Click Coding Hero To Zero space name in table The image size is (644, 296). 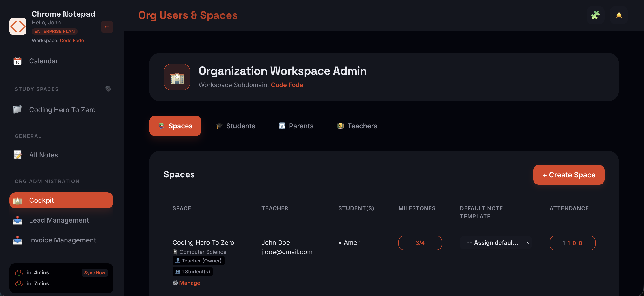(x=203, y=242)
